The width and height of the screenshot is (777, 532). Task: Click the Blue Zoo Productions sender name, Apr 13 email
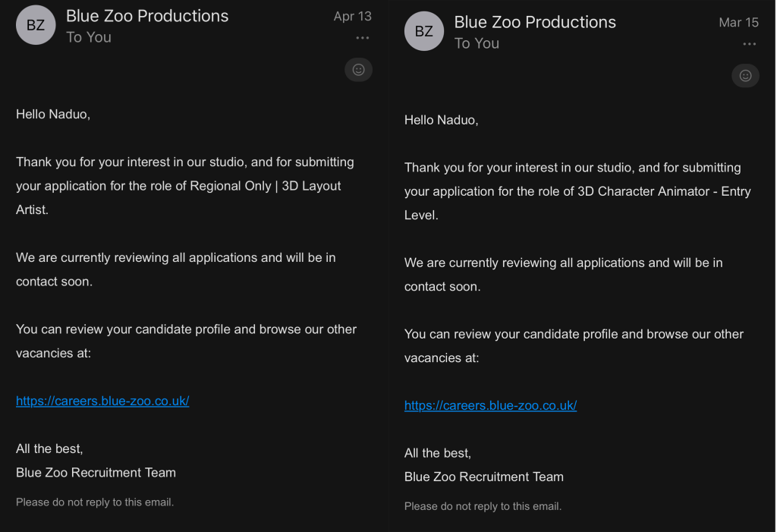(x=147, y=16)
